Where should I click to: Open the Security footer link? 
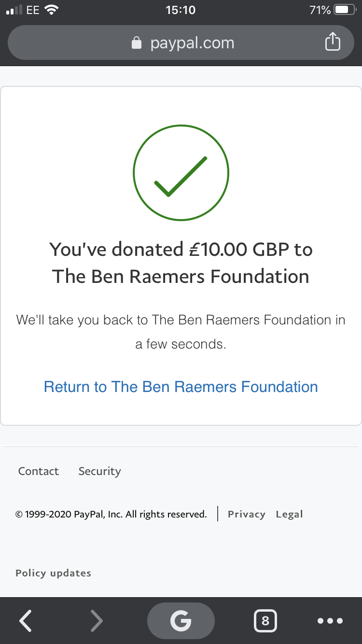(99, 471)
